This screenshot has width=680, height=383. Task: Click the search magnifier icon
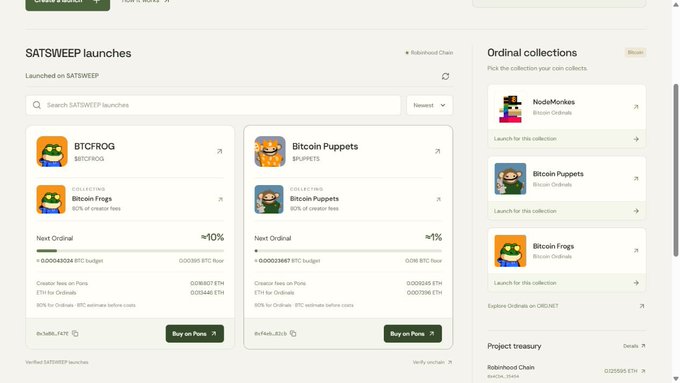(37, 105)
